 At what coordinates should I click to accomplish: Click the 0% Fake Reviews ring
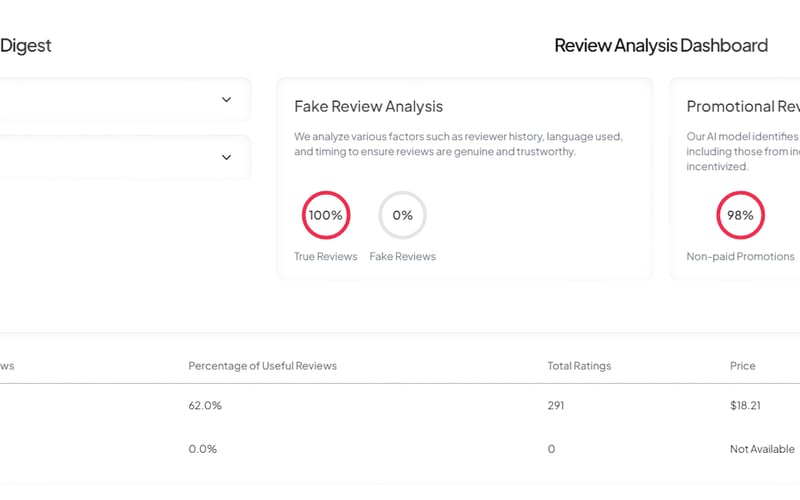pos(402,215)
